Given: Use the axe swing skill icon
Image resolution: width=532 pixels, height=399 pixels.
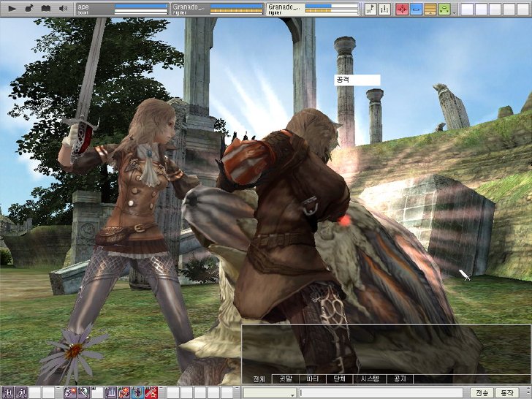Looking at the screenshot, I should [x=83, y=392].
